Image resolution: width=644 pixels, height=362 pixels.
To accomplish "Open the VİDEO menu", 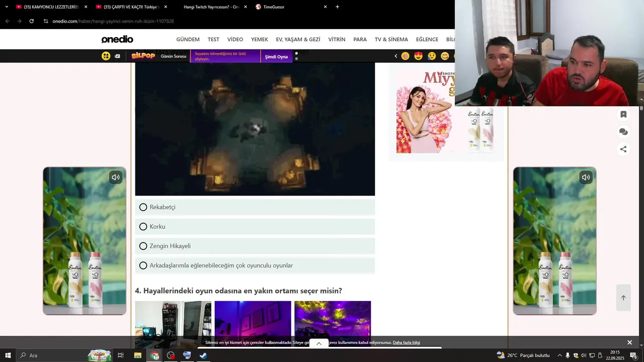I will [235, 39].
